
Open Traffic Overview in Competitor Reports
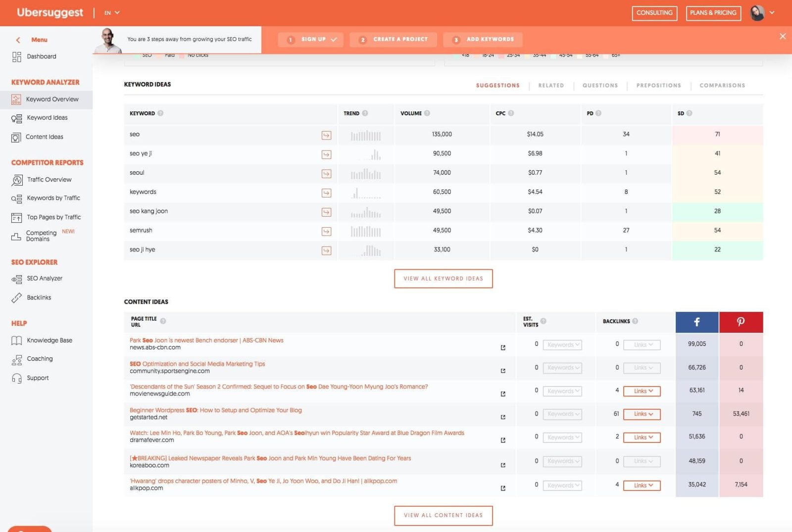coord(49,180)
